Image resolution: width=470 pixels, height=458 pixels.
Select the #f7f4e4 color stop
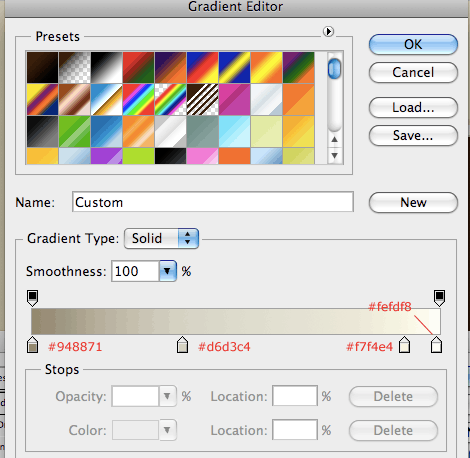404,345
